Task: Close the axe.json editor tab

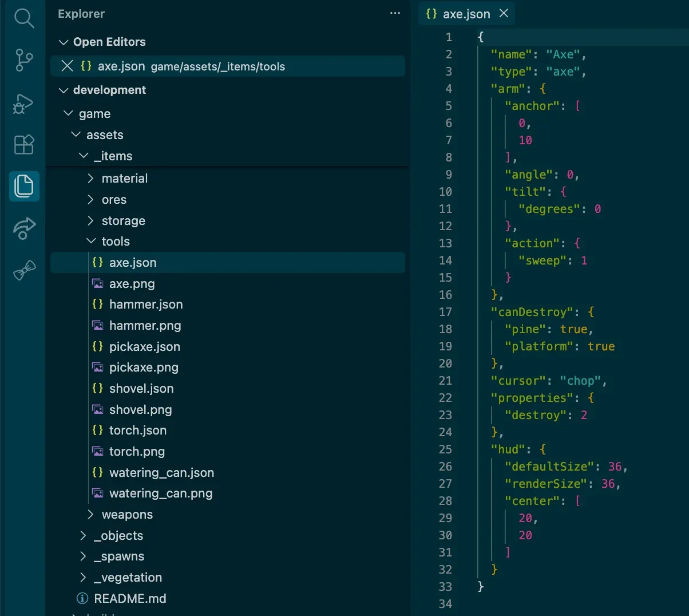Action: pos(504,13)
